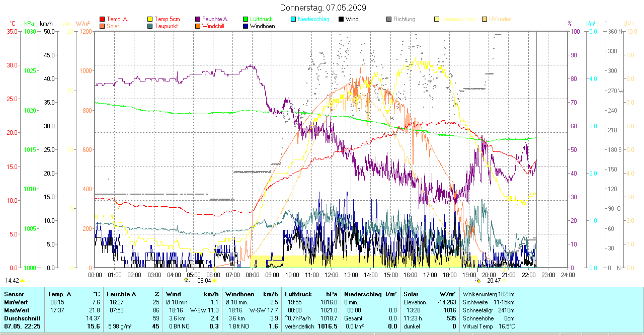Click the sunrise icon beside 06:04
Viewport: 644px width, 335px height.
[215, 281]
